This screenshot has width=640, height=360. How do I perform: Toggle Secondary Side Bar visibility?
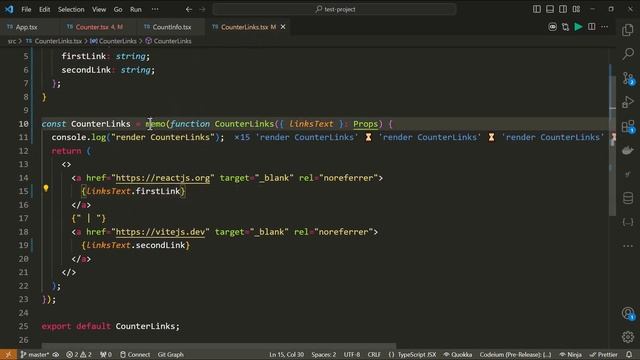[563, 9]
